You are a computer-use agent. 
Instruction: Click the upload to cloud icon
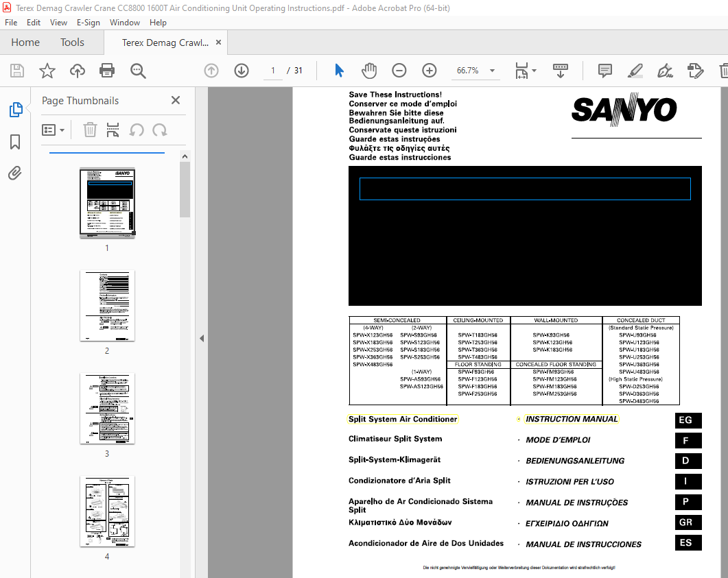pyautogui.click(x=78, y=71)
